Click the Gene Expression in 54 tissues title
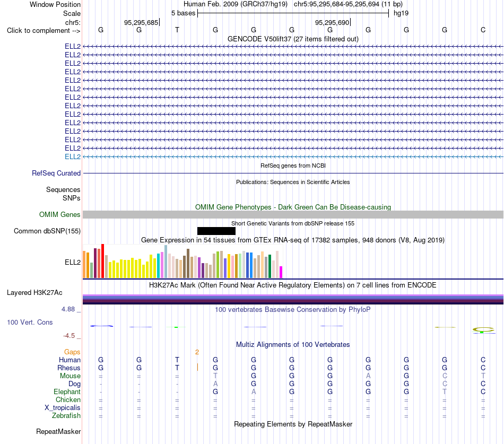The height and width of the screenshot is (444, 504). [293, 240]
